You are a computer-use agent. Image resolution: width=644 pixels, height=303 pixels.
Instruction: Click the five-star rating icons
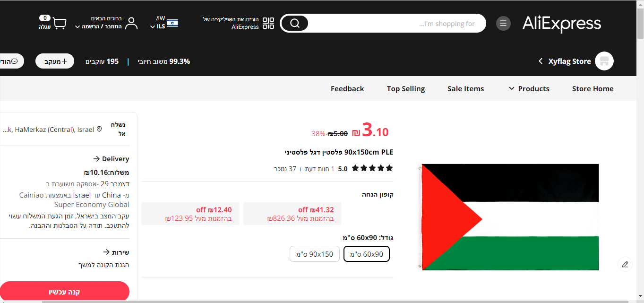pos(372,168)
